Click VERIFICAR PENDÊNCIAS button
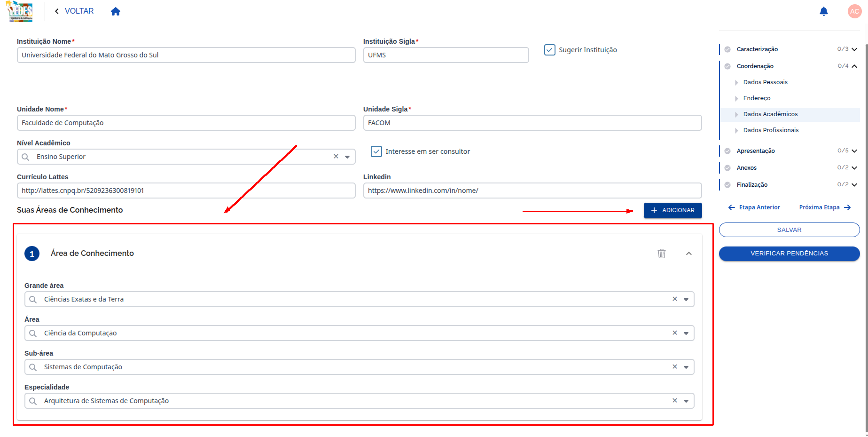The width and height of the screenshot is (868, 437). [789, 254]
